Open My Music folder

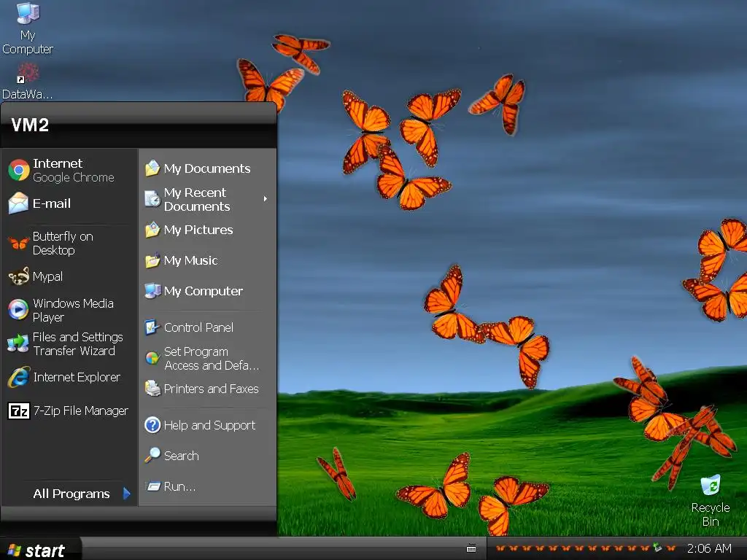click(208, 260)
